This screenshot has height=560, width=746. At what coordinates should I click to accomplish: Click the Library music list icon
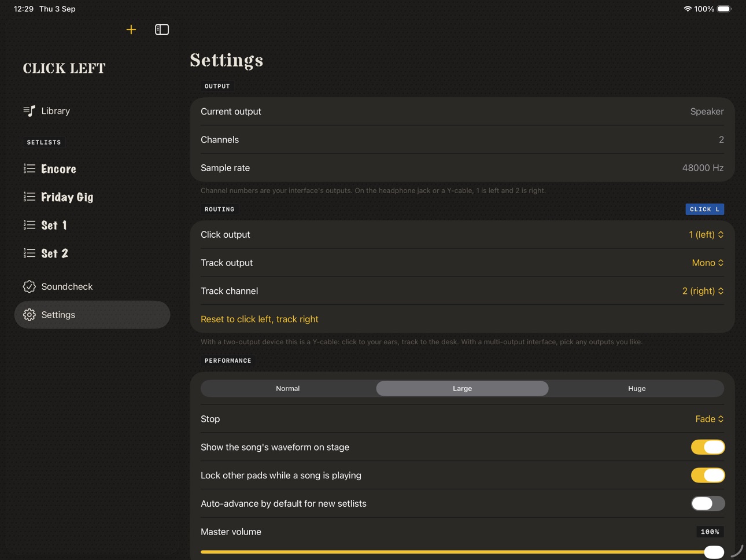[29, 110]
